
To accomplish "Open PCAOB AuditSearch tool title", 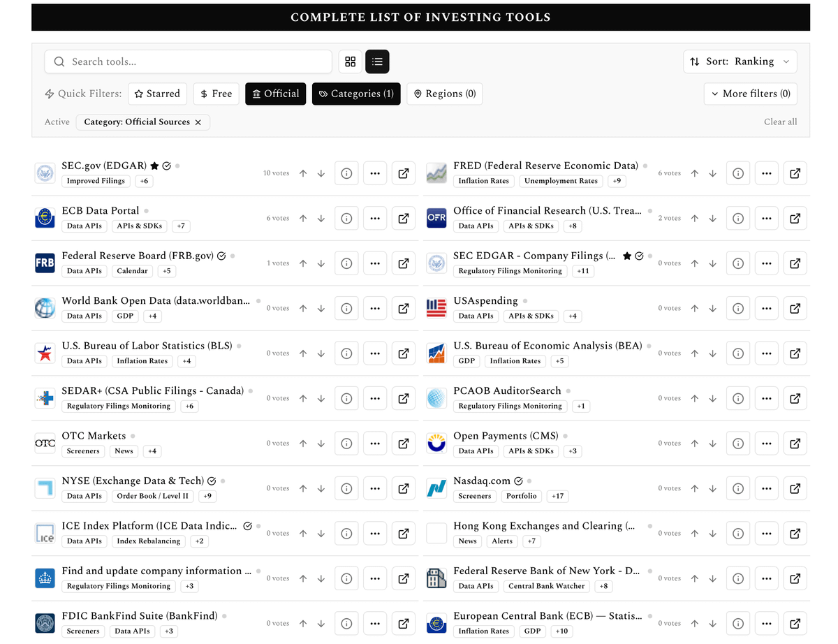I will [x=507, y=390].
